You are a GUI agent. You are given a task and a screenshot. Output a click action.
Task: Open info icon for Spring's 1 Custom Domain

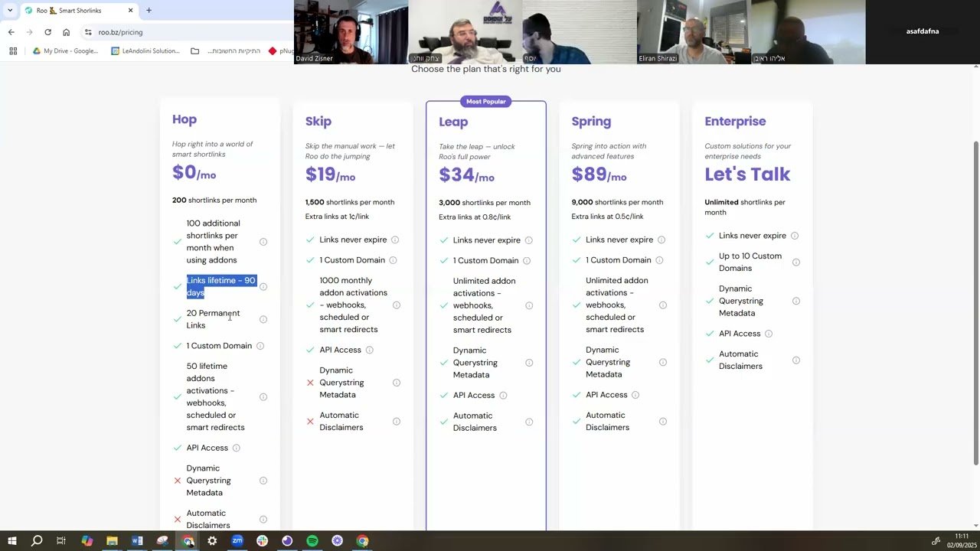pyautogui.click(x=659, y=260)
